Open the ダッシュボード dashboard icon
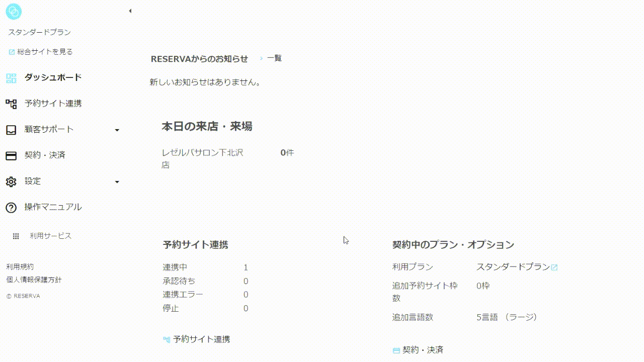644x362 pixels. click(11, 78)
